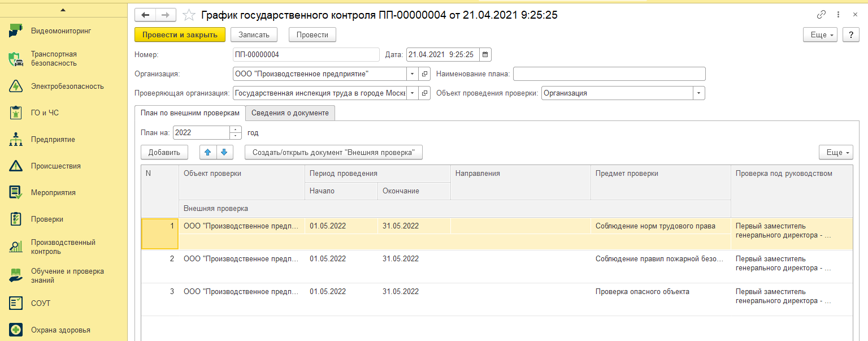868x341 pixels.
Task: Click the Направления column header
Action: pos(520,183)
